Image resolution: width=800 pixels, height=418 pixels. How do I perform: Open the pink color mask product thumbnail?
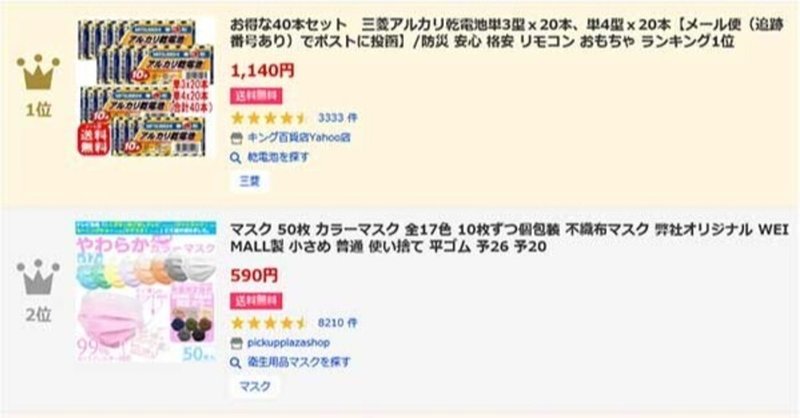[x=146, y=291]
